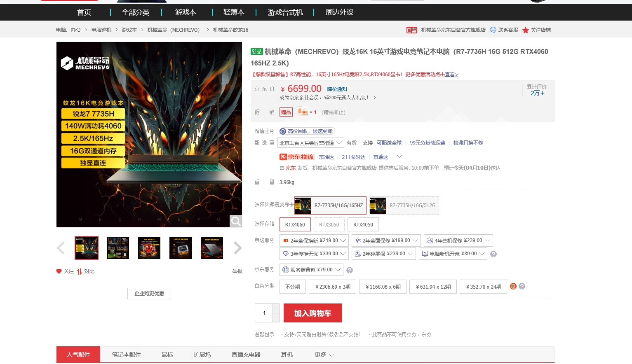Click the magnifier icon on product image
Viewport: 632px width, 364px height.
click(x=236, y=221)
